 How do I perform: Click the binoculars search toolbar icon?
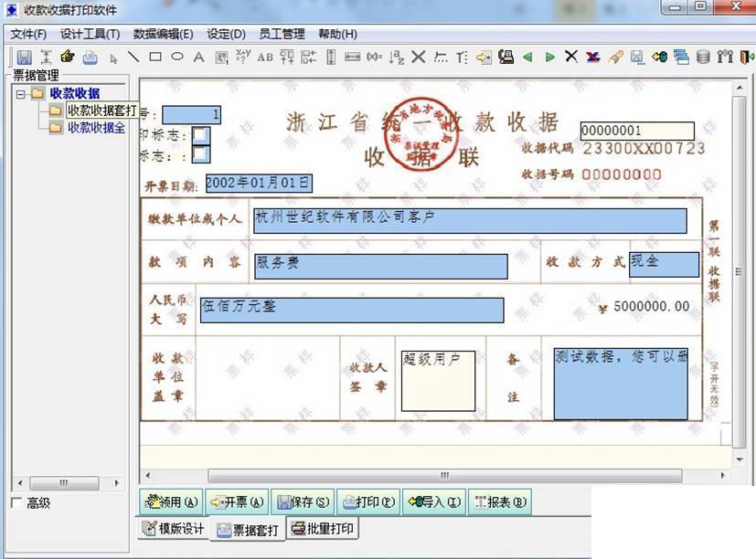tap(725, 57)
